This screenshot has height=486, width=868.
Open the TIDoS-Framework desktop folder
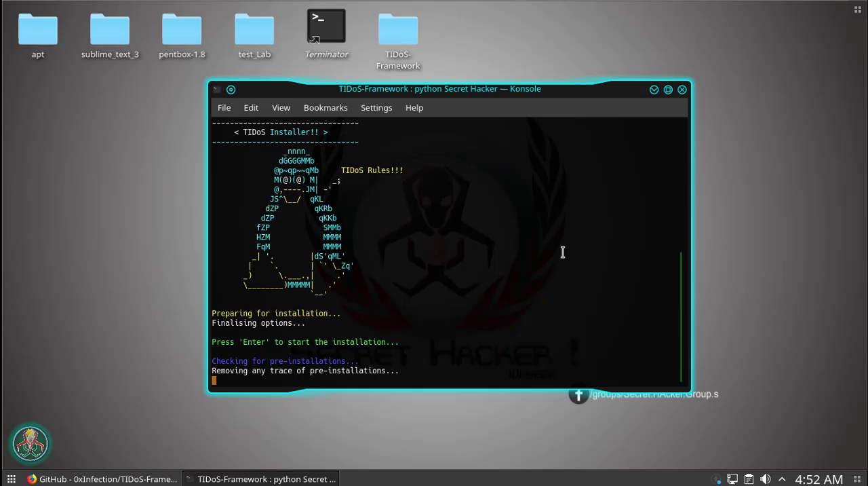click(398, 29)
